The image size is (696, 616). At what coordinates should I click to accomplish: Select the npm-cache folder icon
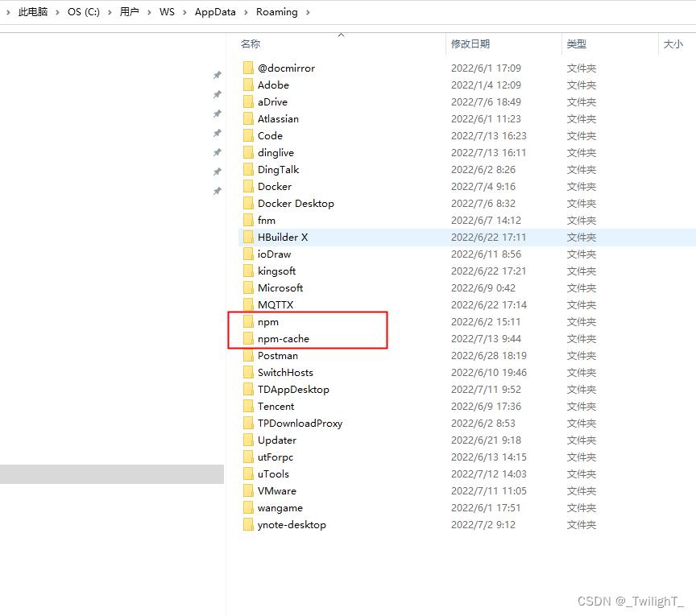coord(248,339)
